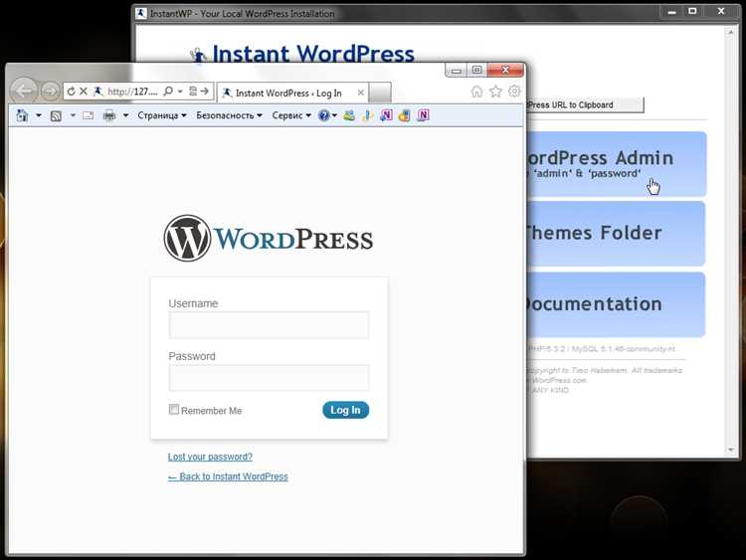Maximize the InstantWP window

(692, 11)
